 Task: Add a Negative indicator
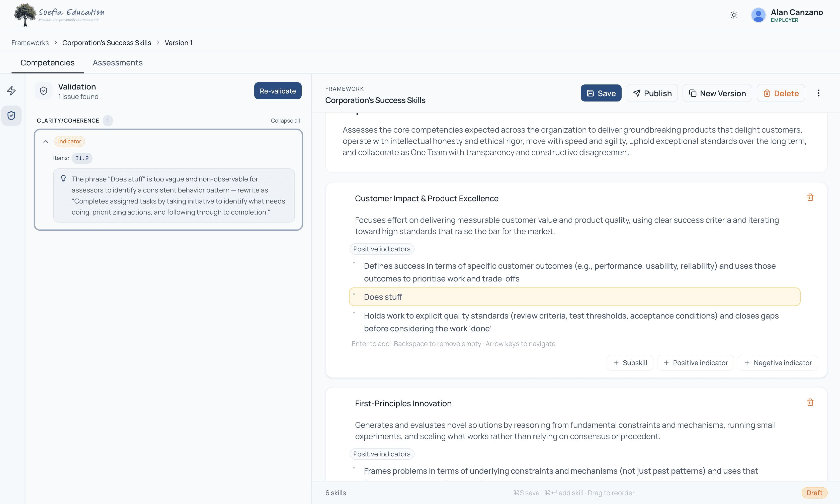tap(778, 363)
